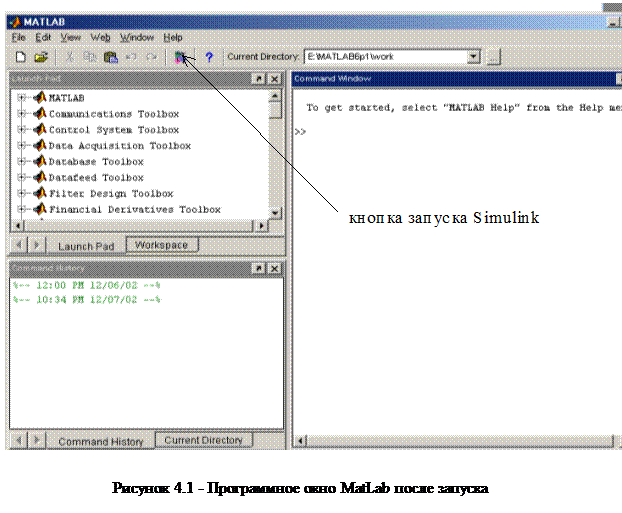Open the Window menu
This screenshot has height=513, width=622.
point(137,38)
